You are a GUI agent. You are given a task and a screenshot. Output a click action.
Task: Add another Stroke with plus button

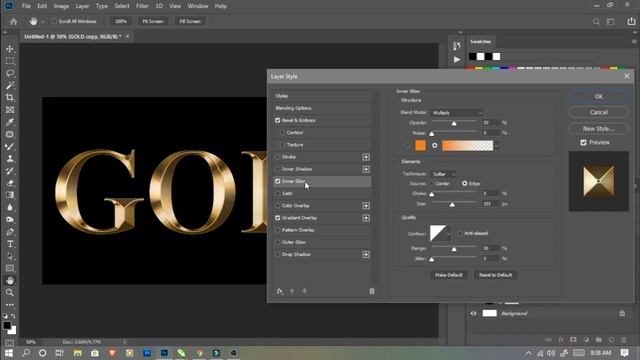(366, 157)
